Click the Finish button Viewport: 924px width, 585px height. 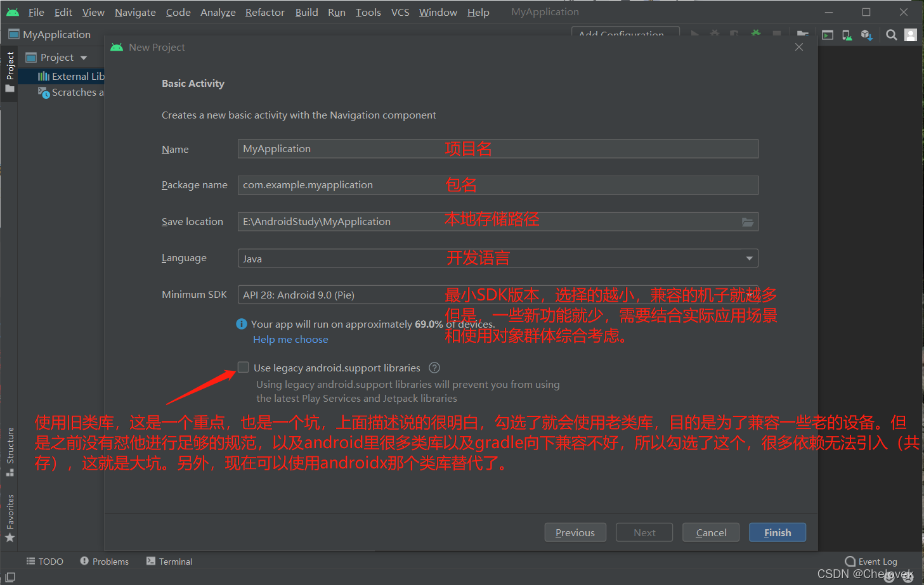[x=778, y=532]
